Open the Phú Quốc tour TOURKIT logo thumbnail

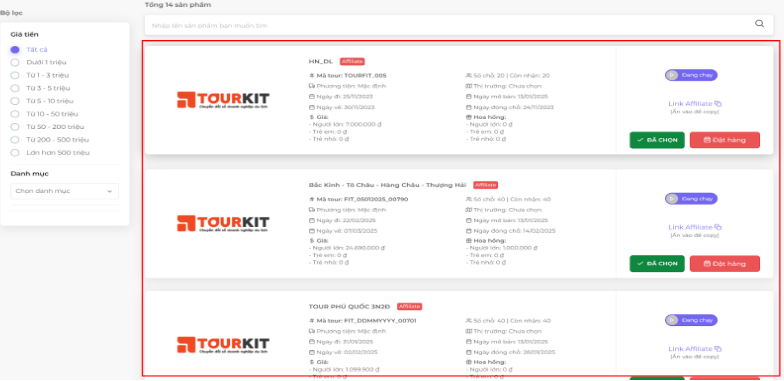[x=223, y=345]
